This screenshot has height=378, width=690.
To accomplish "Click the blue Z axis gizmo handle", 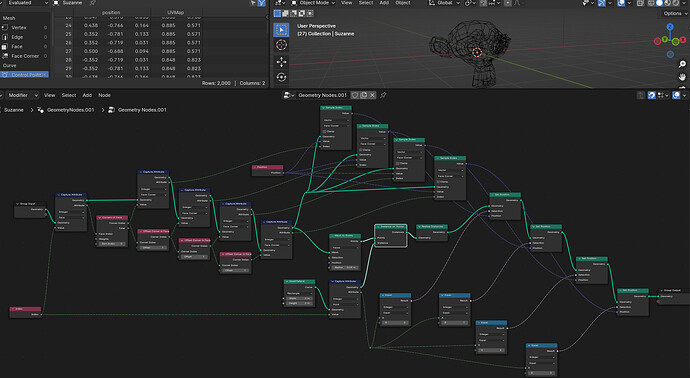I will point(670,27).
